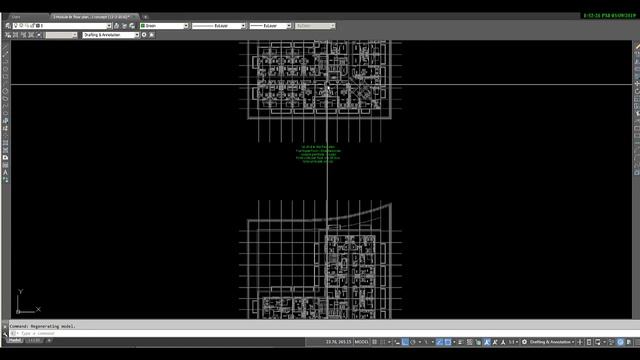
Task: Expand the snap settings arrow in the status bar
Action: tap(389, 342)
